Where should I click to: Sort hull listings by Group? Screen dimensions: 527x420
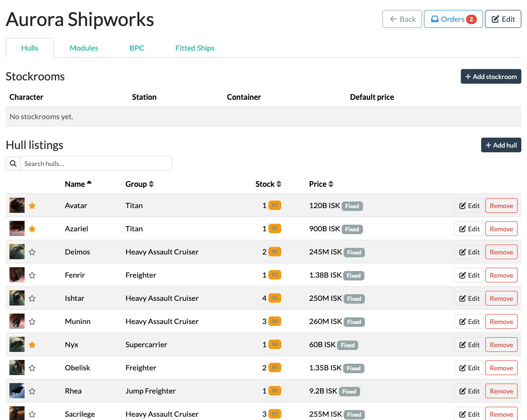pos(139,184)
